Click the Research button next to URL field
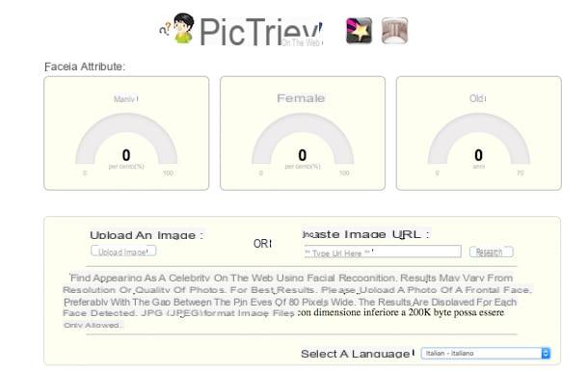 click(492, 252)
